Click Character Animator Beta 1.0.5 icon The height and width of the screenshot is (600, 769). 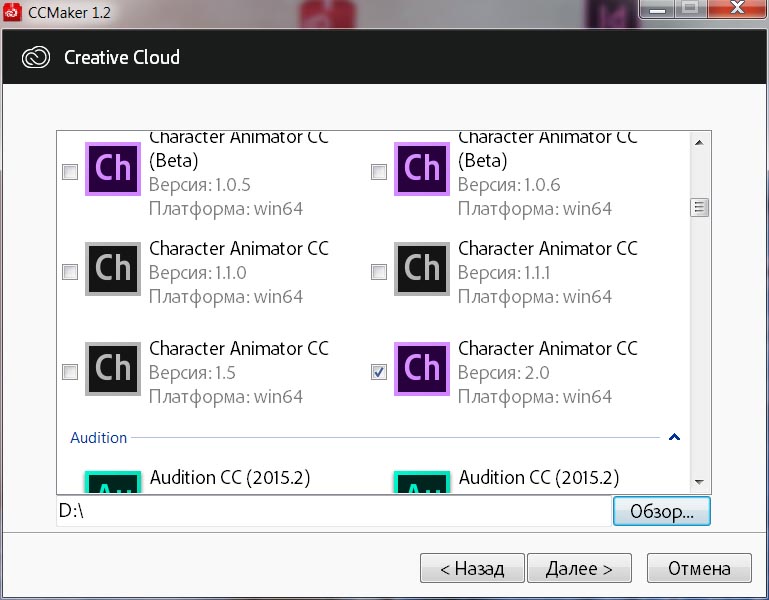click(113, 169)
